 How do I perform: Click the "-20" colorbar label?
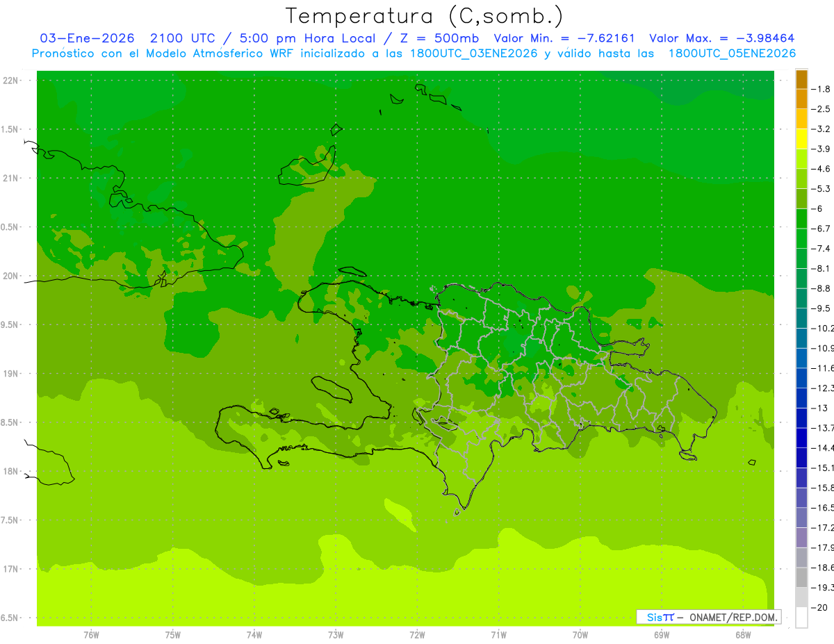[x=820, y=607]
